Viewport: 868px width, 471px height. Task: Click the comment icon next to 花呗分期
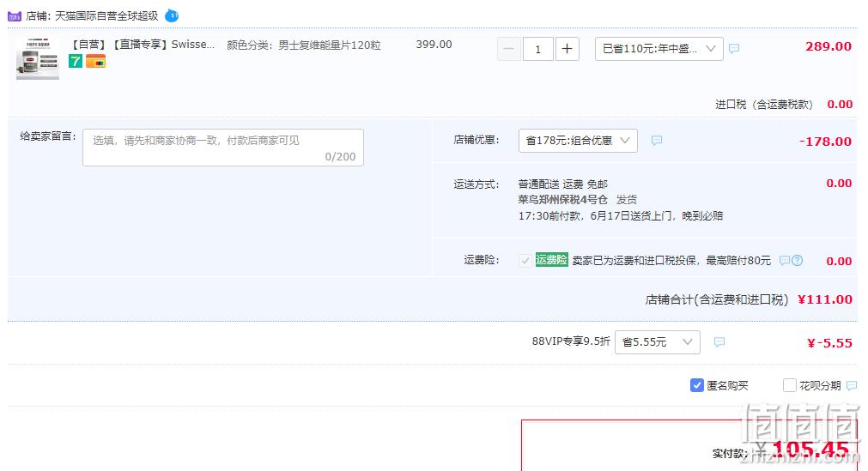pos(852,385)
